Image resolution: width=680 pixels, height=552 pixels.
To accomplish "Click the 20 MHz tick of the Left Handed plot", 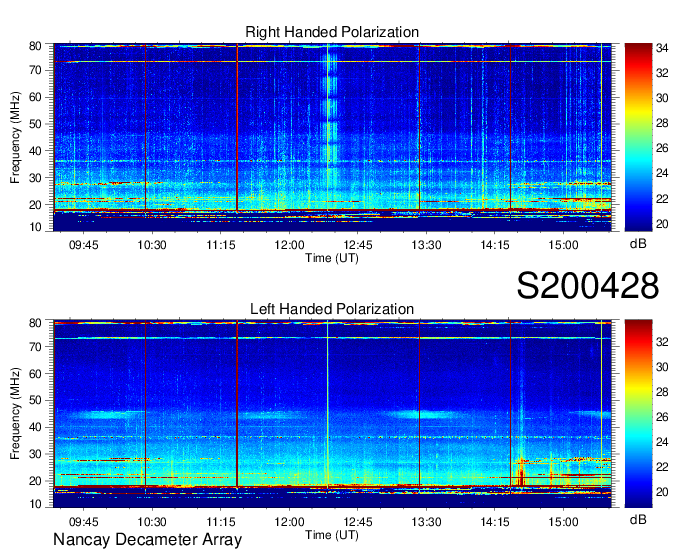I will coord(35,481).
